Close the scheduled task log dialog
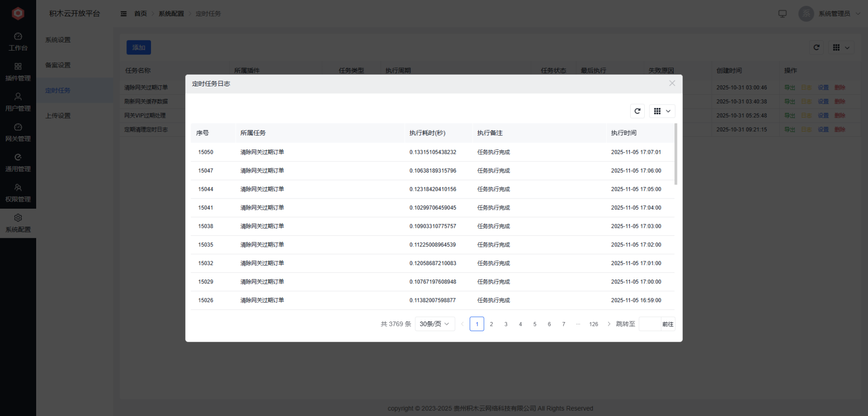 [x=672, y=83]
